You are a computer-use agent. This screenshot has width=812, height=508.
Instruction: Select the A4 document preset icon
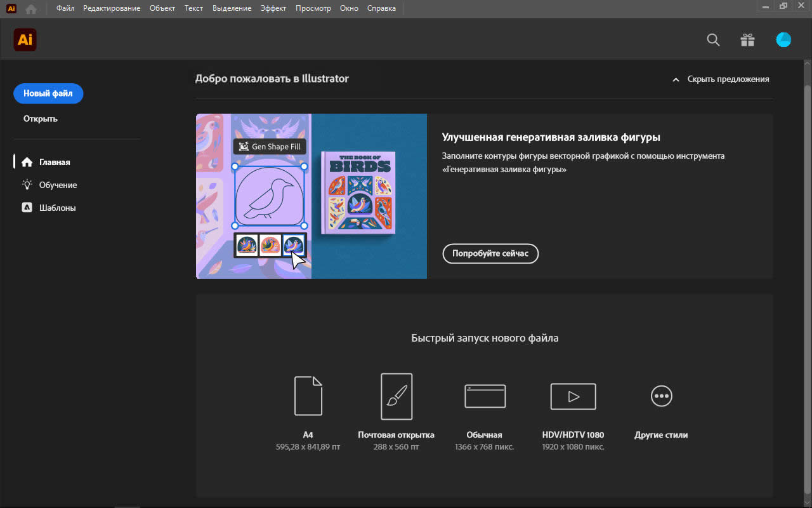tap(308, 396)
